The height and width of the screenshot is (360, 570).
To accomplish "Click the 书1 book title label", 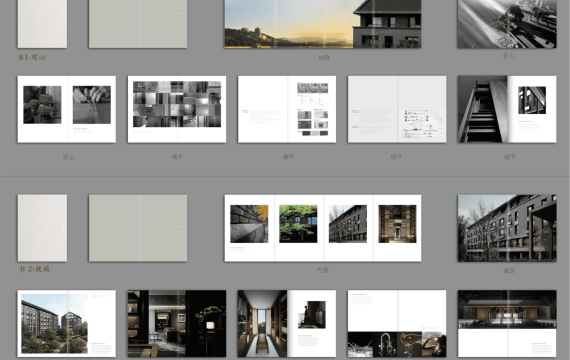I will [x=32, y=57].
